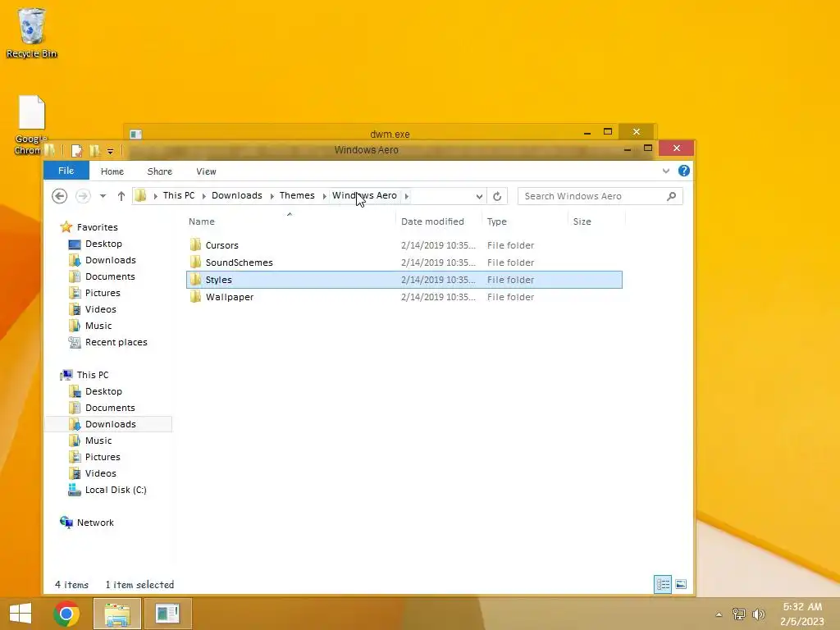The image size is (840, 630).
Task: Click dwm.exe console taskbar button
Action: (167, 614)
